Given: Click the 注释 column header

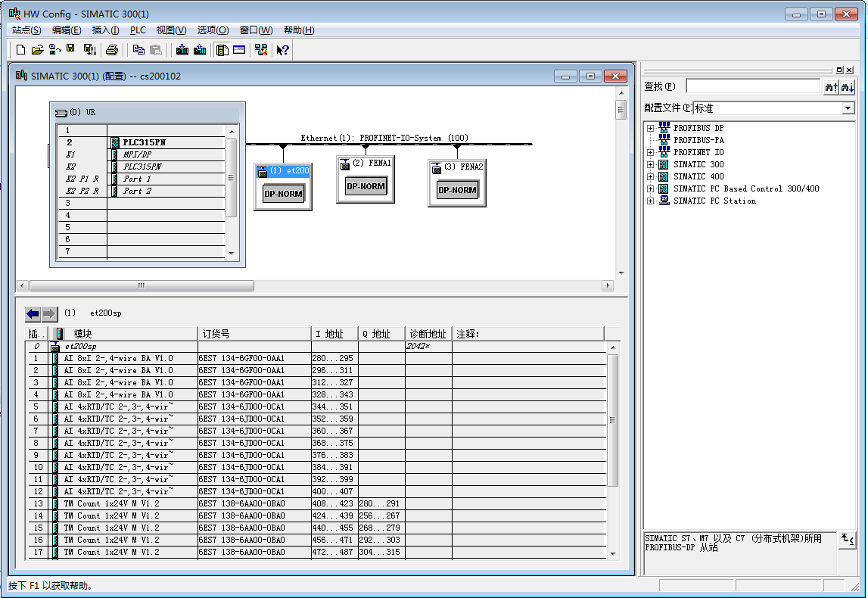Looking at the screenshot, I should tap(528, 334).
